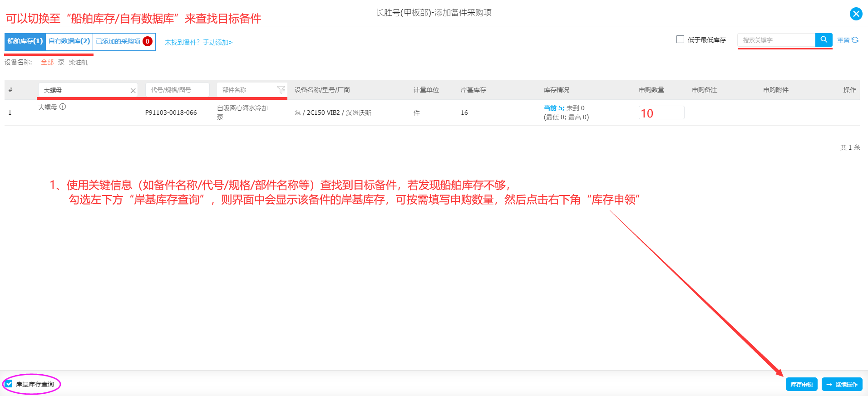
Task: Filter equipment by 柴油机
Action: pyautogui.click(x=79, y=62)
